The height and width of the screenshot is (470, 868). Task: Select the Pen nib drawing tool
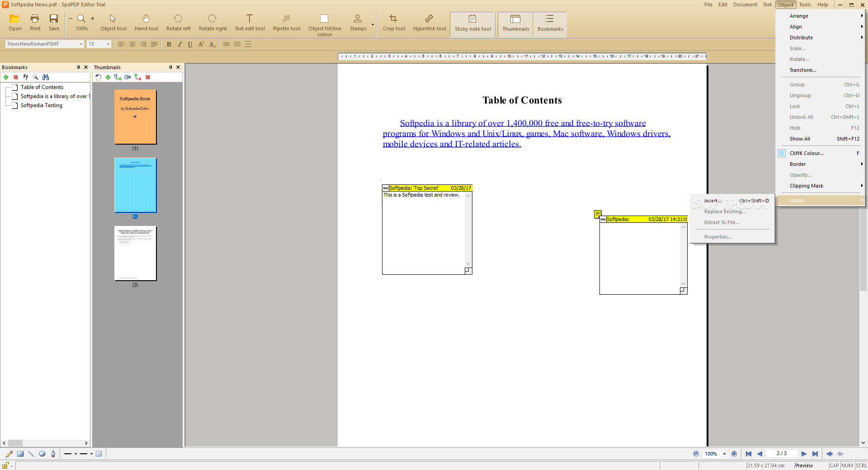coord(53,454)
